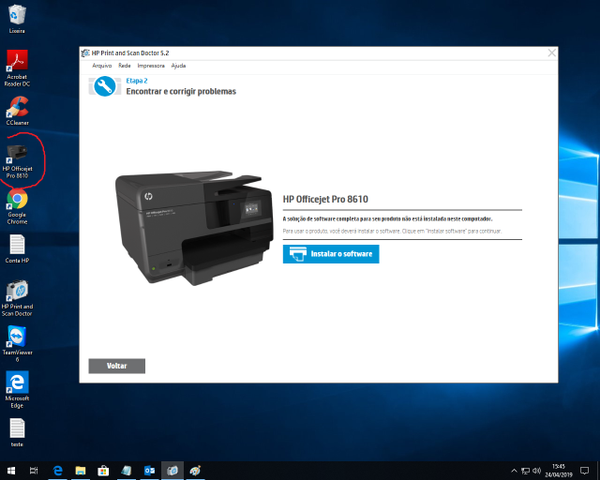Select the Google Chrome desktop icon
Viewport: 600px width, 480px height.
17,207
